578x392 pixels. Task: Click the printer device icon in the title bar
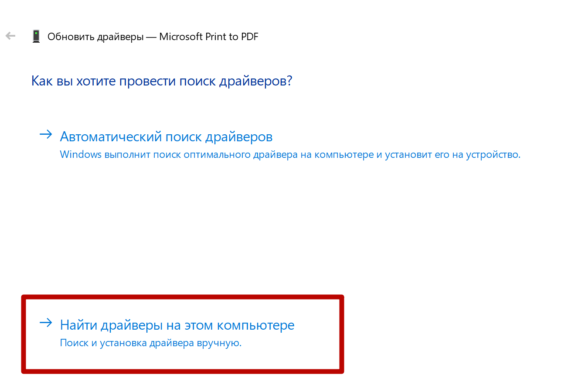tap(36, 36)
